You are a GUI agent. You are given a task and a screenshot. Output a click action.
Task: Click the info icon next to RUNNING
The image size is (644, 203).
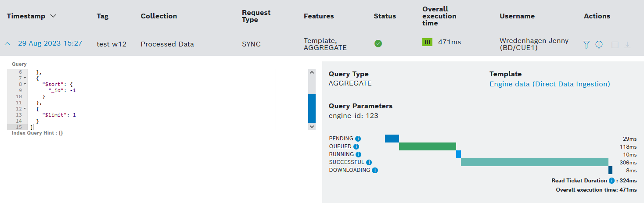(x=358, y=154)
